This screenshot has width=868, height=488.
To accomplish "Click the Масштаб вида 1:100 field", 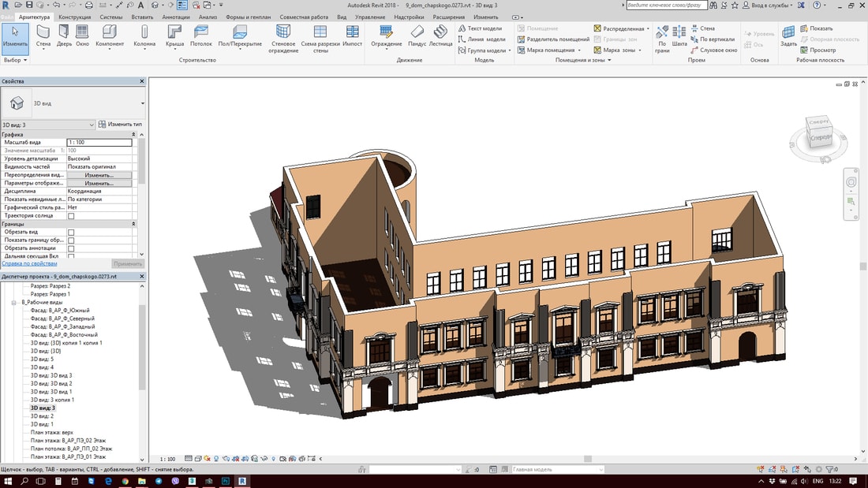I will [99, 143].
